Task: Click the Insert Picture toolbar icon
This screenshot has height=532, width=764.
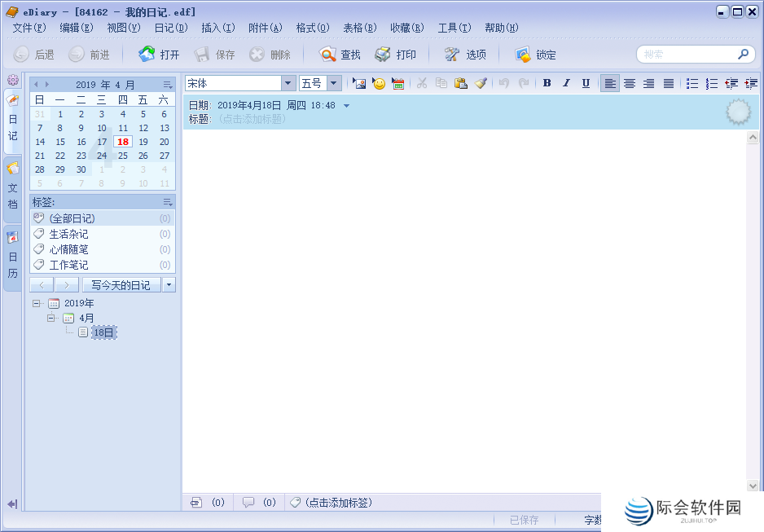Action: 359,83
